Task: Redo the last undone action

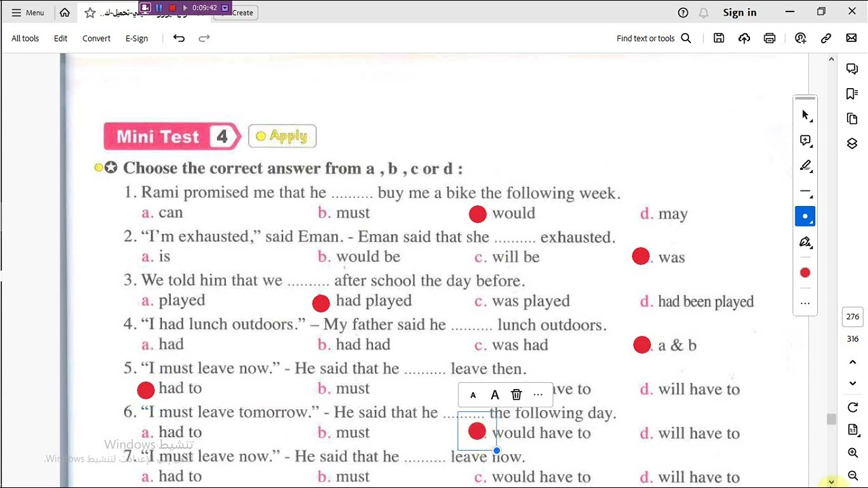Action: (204, 39)
